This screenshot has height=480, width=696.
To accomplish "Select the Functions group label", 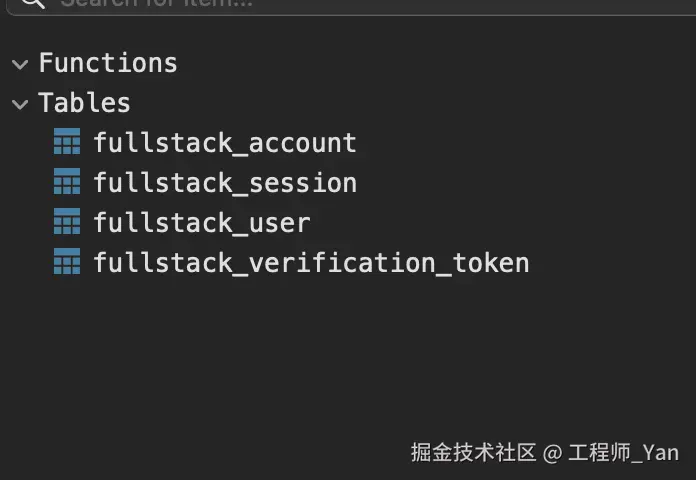I will pos(108,63).
